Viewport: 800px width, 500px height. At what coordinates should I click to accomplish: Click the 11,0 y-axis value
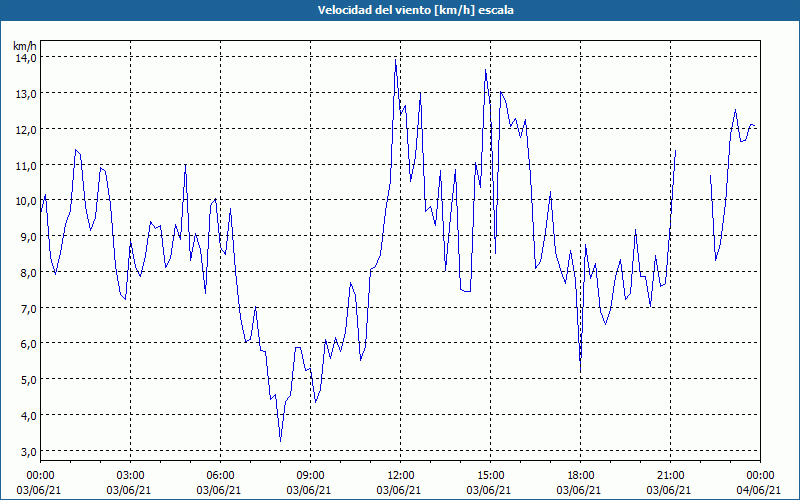(25, 165)
